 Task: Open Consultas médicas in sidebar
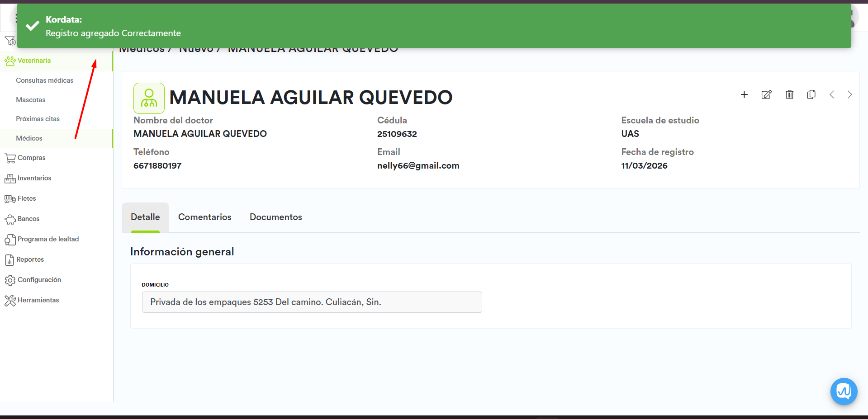[x=44, y=80]
